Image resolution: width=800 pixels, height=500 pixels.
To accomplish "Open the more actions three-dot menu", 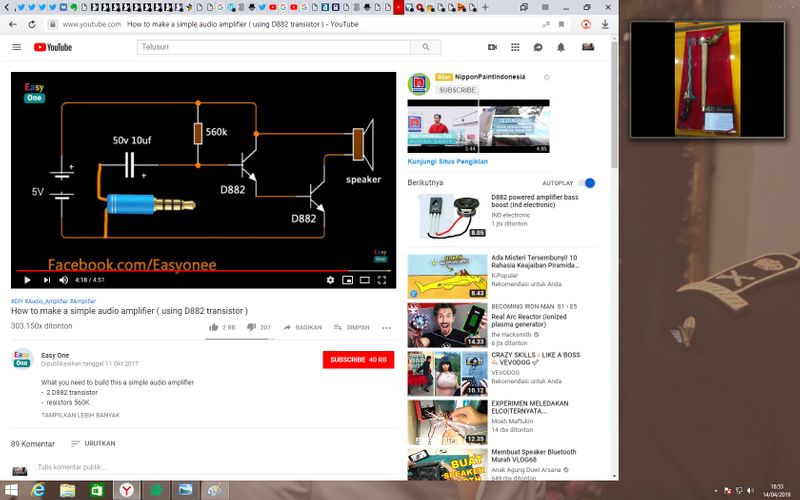I will pyautogui.click(x=386, y=328).
